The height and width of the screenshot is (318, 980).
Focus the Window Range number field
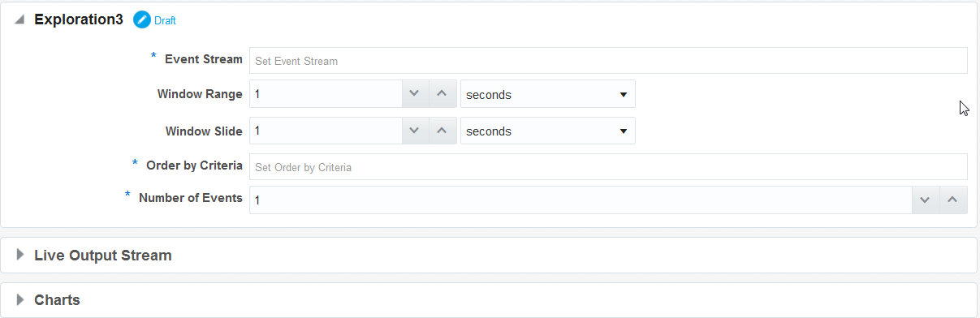pyautogui.click(x=326, y=94)
